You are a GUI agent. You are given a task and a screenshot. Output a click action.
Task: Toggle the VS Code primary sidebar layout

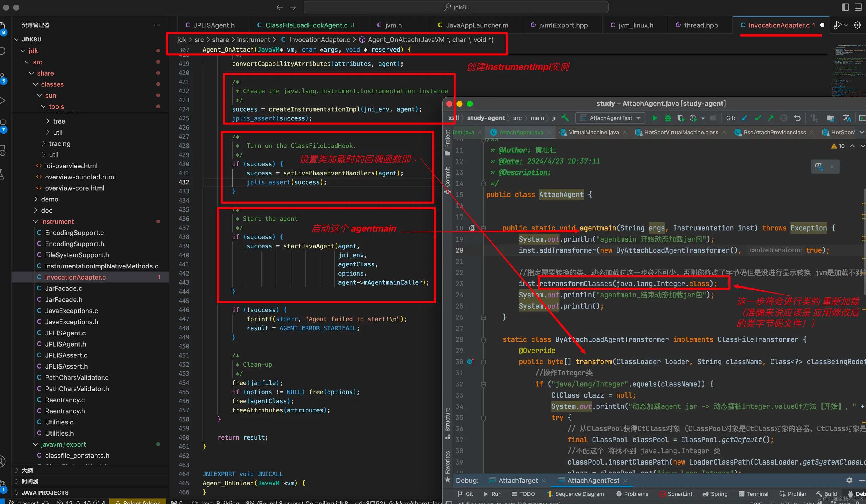(845, 7)
